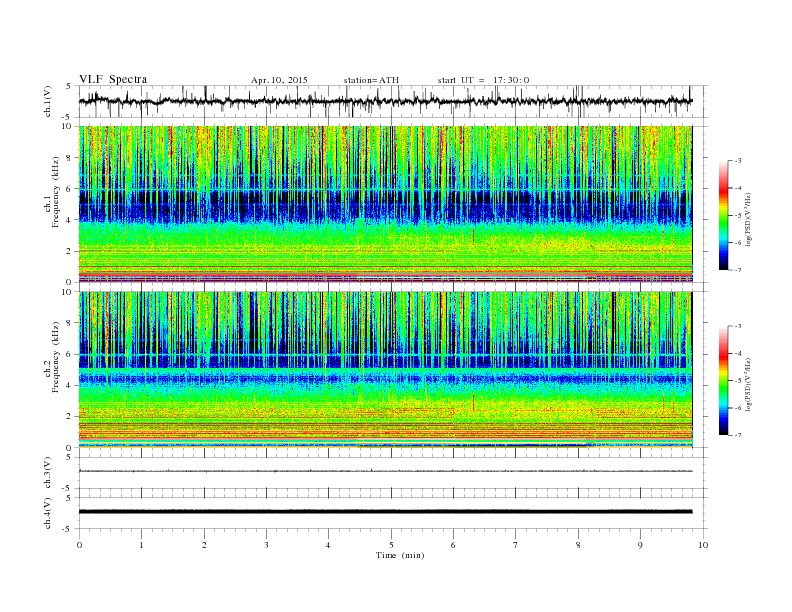This screenshot has width=792, height=612.
Task: Click time axis tick label "1"
Action: pos(142,545)
